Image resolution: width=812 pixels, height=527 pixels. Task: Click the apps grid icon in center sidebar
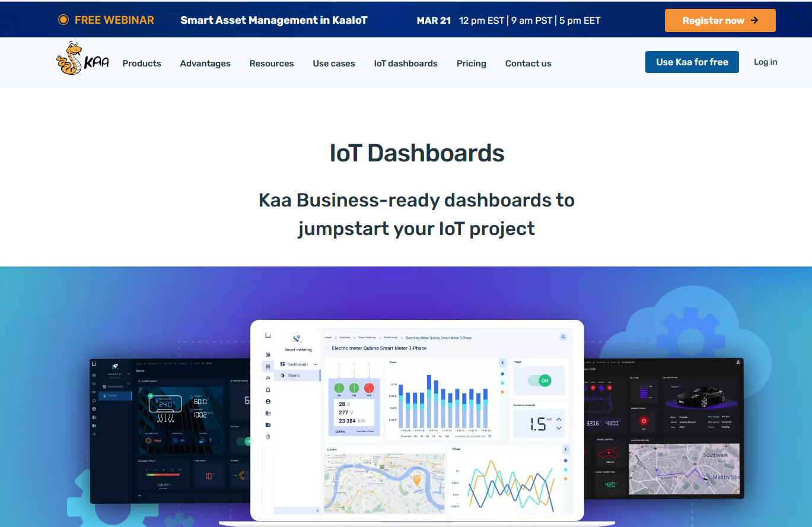268,367
